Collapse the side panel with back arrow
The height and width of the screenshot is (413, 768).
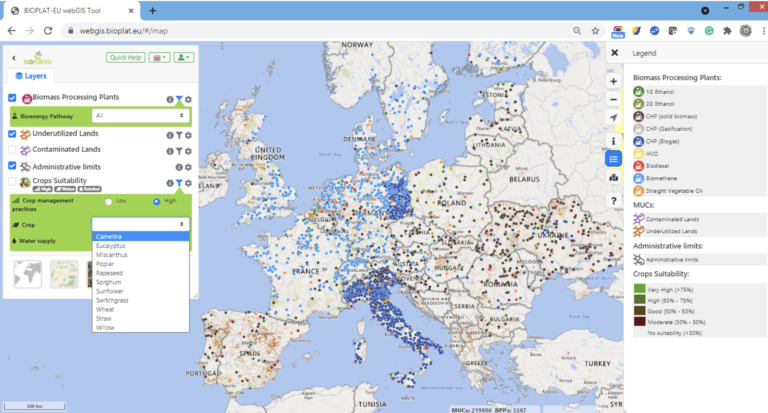pos(14,58)
